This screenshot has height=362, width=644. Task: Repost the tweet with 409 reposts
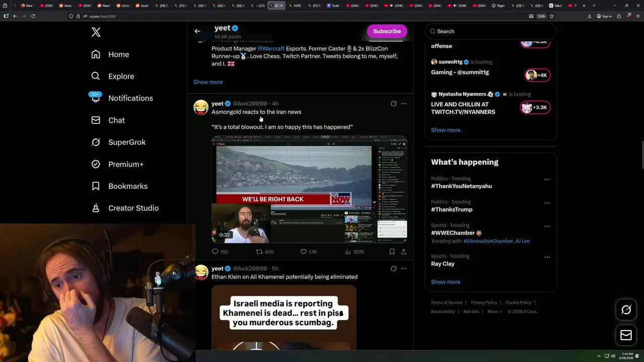(x=265, y=252)
